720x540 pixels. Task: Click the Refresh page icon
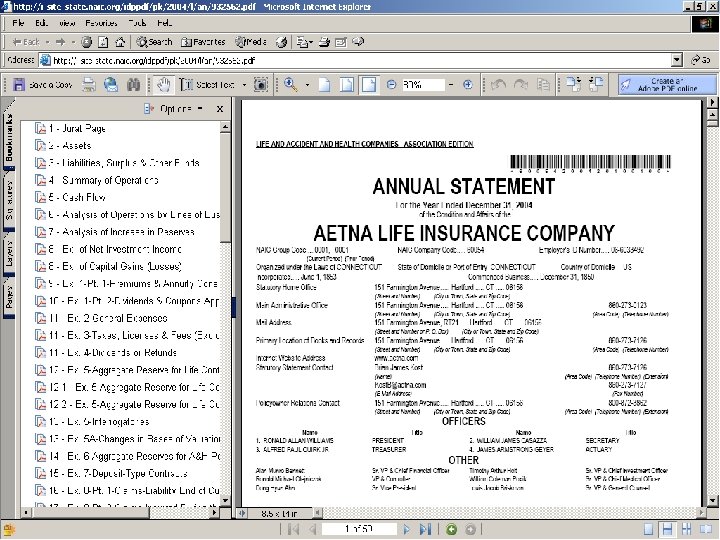click(103, 42)
